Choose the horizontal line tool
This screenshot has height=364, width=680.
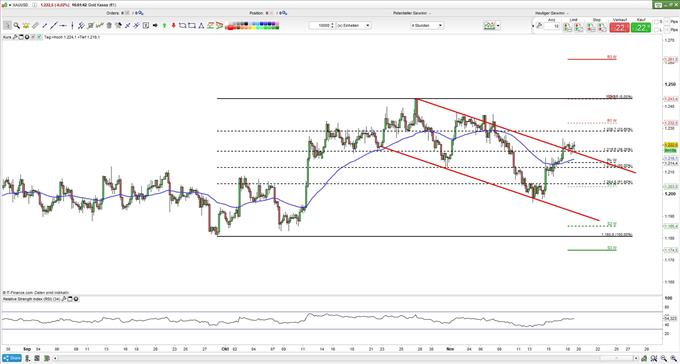point(63,26)
